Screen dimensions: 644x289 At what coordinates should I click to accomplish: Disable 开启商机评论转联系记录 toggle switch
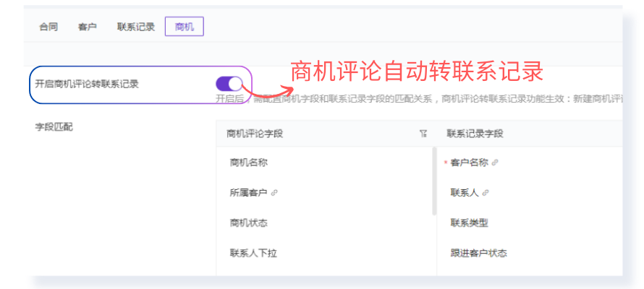pos(229,84)
